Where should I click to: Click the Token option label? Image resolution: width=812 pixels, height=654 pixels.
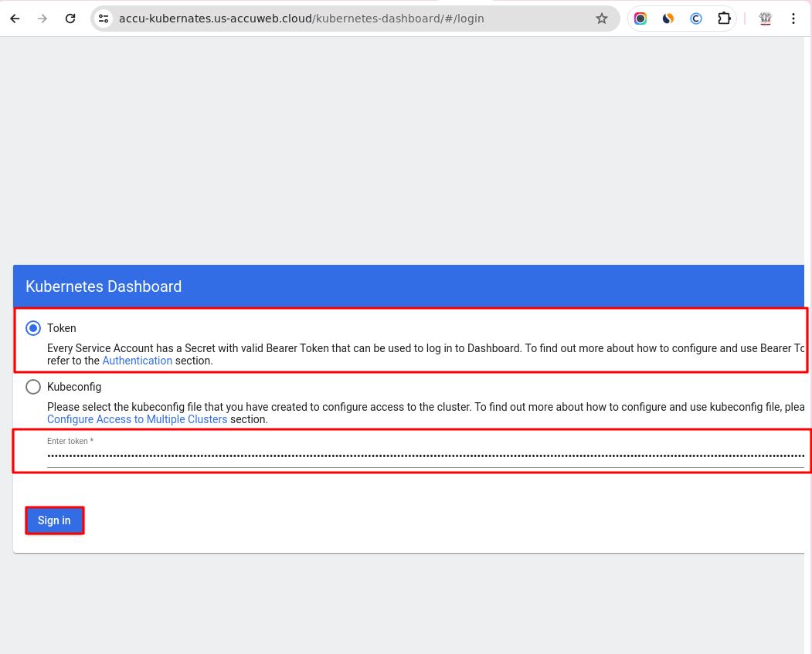[x=62, y=328]
